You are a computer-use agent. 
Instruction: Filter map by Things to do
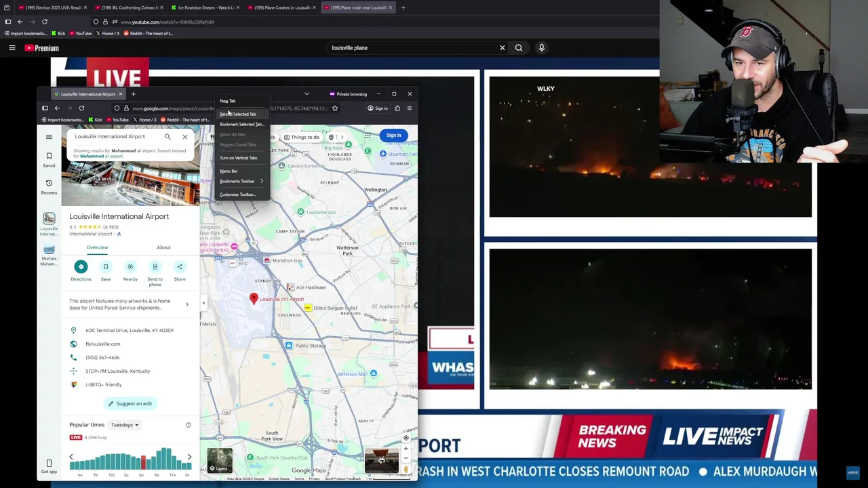pyautogui.click(x=301, y=138)
